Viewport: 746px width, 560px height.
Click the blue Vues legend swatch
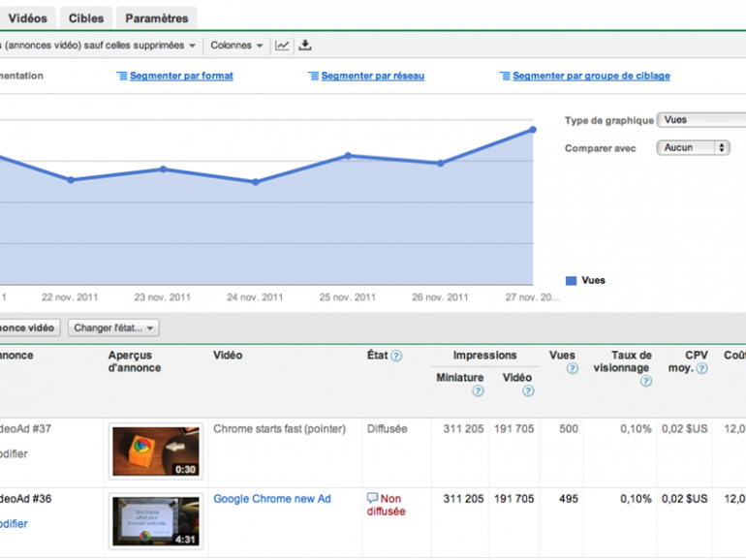[571, 281]
